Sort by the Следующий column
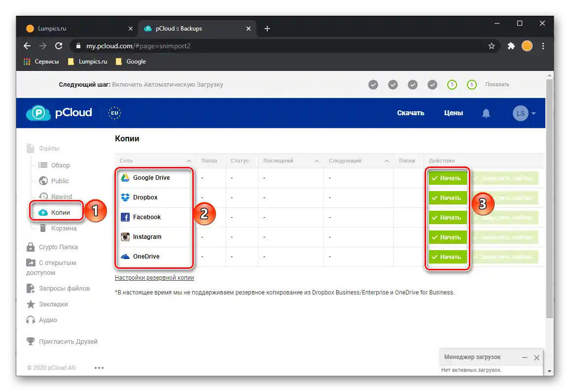Screen dimensions: 570x392 coord(358,161)
